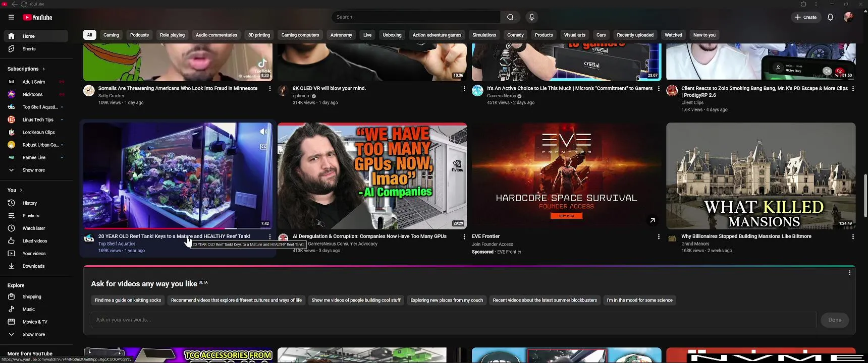
Task: Open Gamers Nexus channel avatar
Action: coord(477,91)
